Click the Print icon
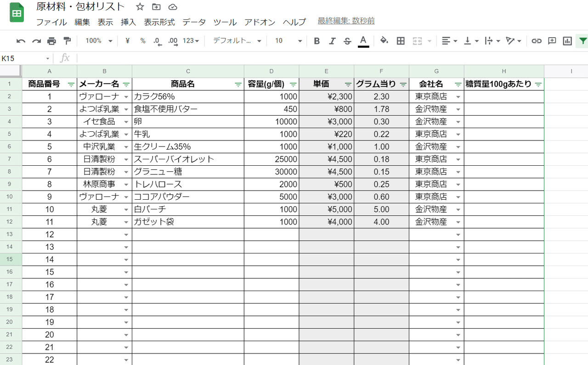This screenshot has width=588, height=365. pyautogui.click(x=51, y=40)
